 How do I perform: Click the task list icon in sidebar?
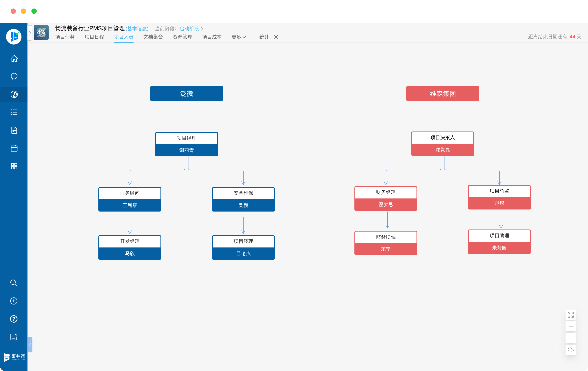coord(14,112)
